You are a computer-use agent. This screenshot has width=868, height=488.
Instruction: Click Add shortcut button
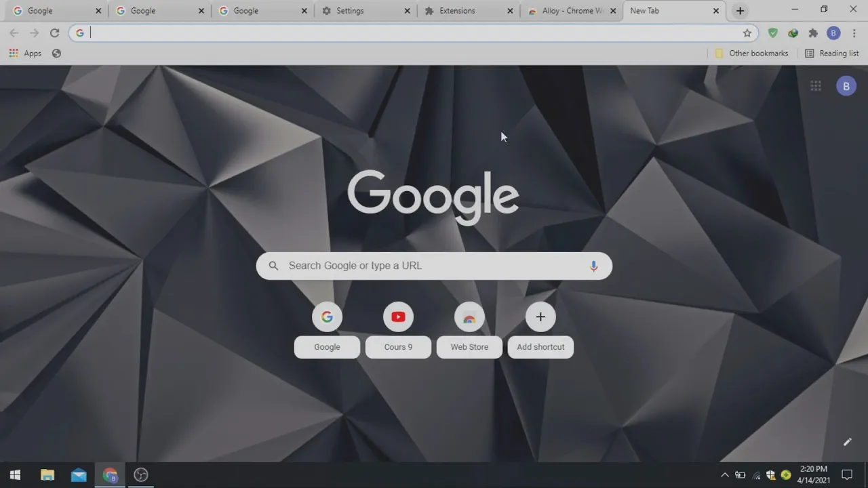(x=540, y=330)
